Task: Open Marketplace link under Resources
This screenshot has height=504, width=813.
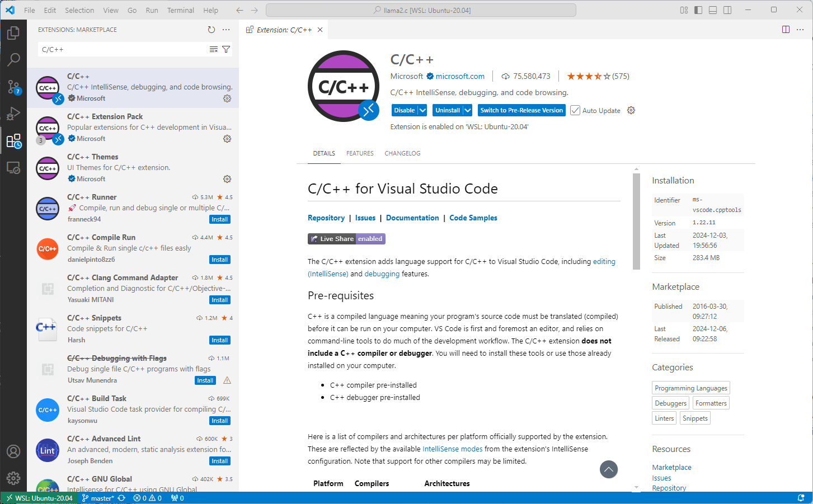Action: point(671,467)
